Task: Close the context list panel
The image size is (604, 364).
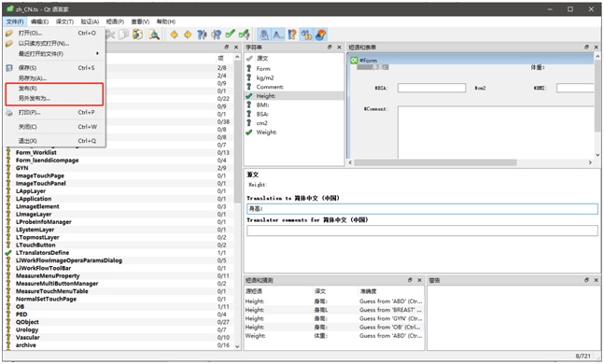Action: (x=236, y=47)
